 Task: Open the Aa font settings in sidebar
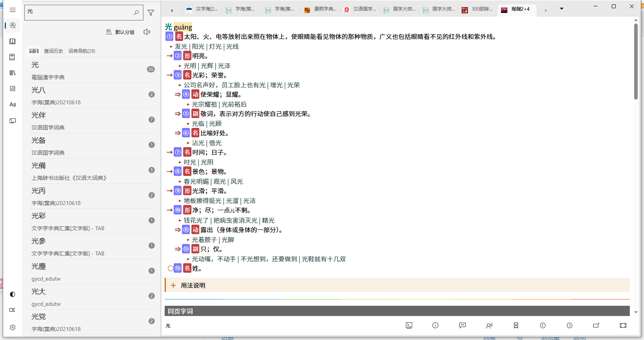(x=13, y=104)
